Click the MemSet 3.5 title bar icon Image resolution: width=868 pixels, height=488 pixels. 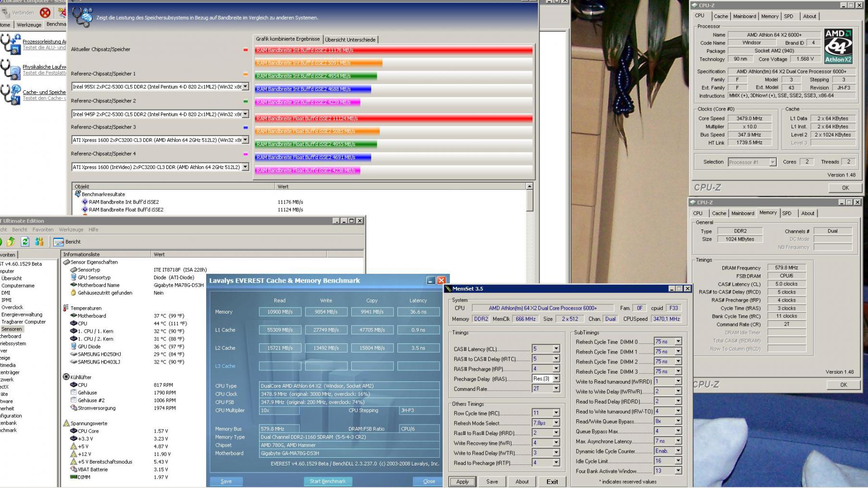(448, 289)
